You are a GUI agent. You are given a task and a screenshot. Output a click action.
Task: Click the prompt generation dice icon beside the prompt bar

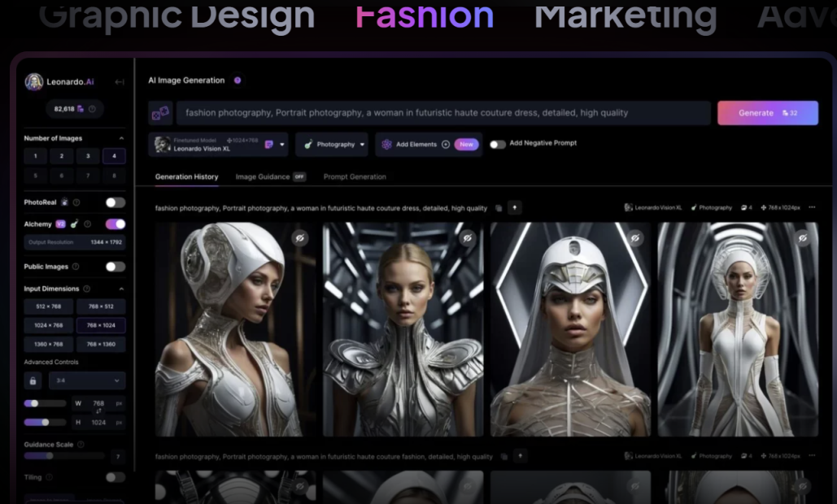159,112
